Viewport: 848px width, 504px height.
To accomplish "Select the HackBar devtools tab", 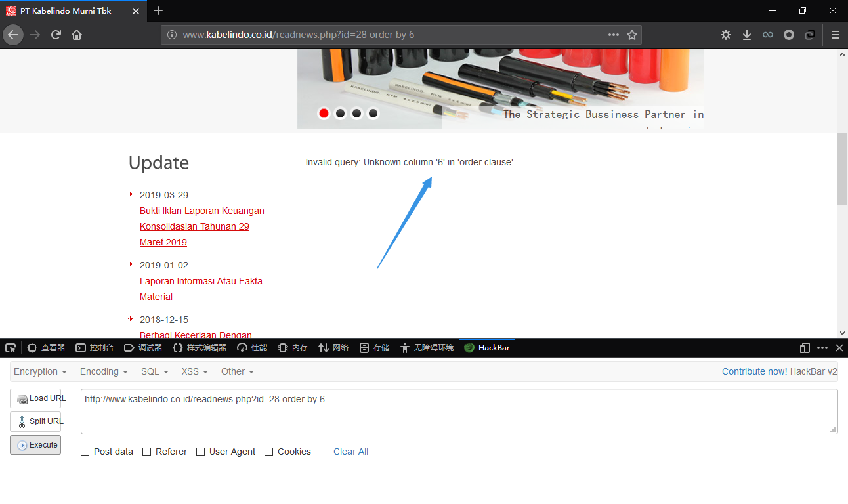I will tap(487, 348).
